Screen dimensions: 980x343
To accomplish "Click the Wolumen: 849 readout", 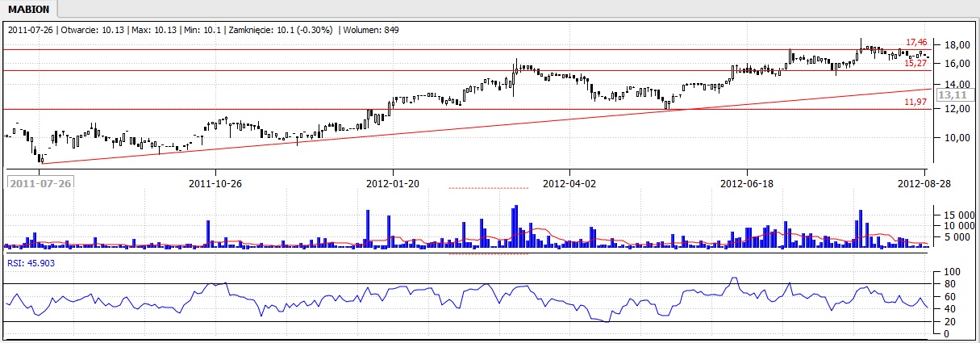I will [371, 30].
